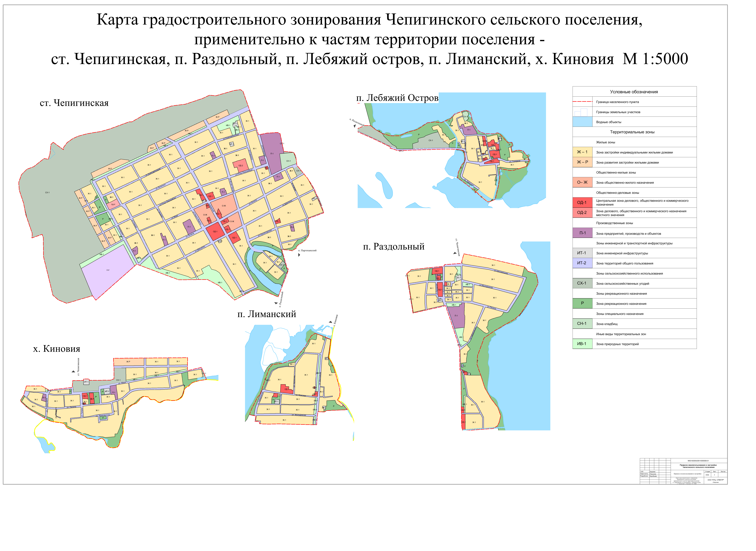Click the 'Жилые зоны' subheading
The image size is (756, 551).
coord(606,142)
